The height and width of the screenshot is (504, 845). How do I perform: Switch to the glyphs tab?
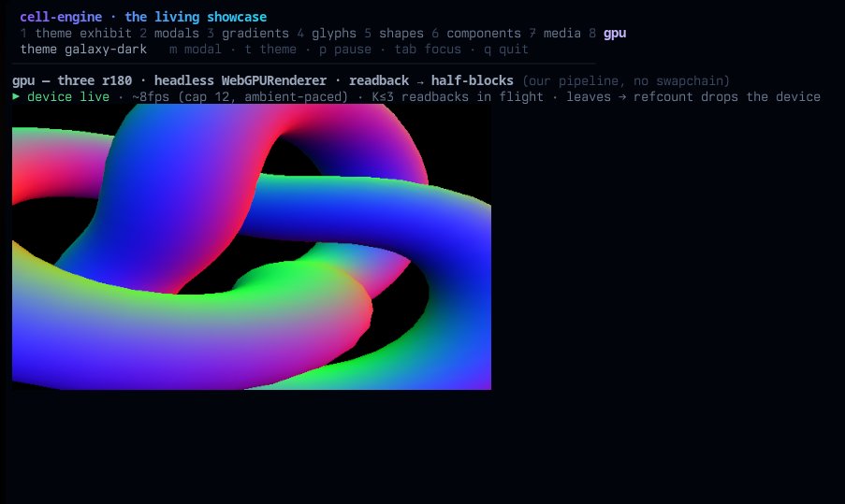coord(327,34)
